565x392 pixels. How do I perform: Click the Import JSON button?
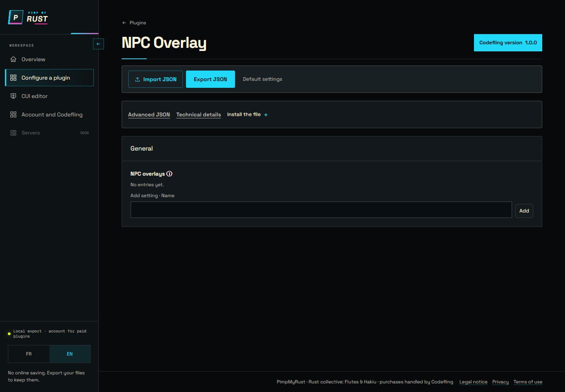(x=155, y=79)
